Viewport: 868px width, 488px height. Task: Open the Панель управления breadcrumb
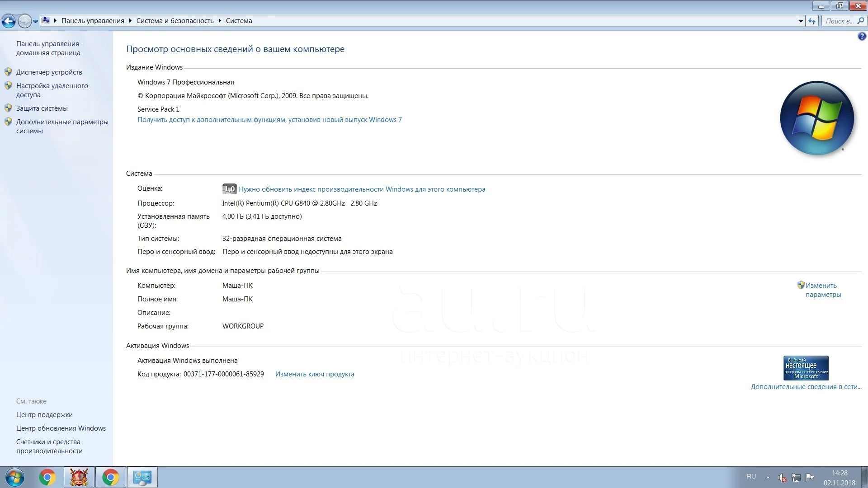point(93,21)
